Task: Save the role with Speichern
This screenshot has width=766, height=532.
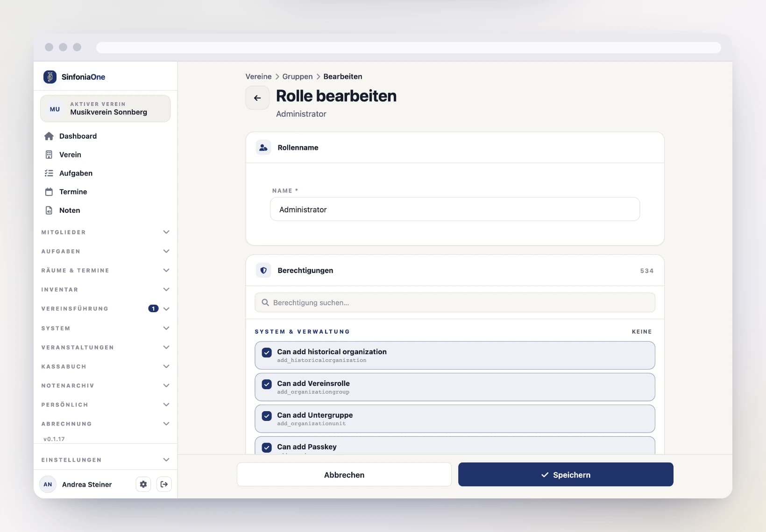Action: tap(566, 475)
